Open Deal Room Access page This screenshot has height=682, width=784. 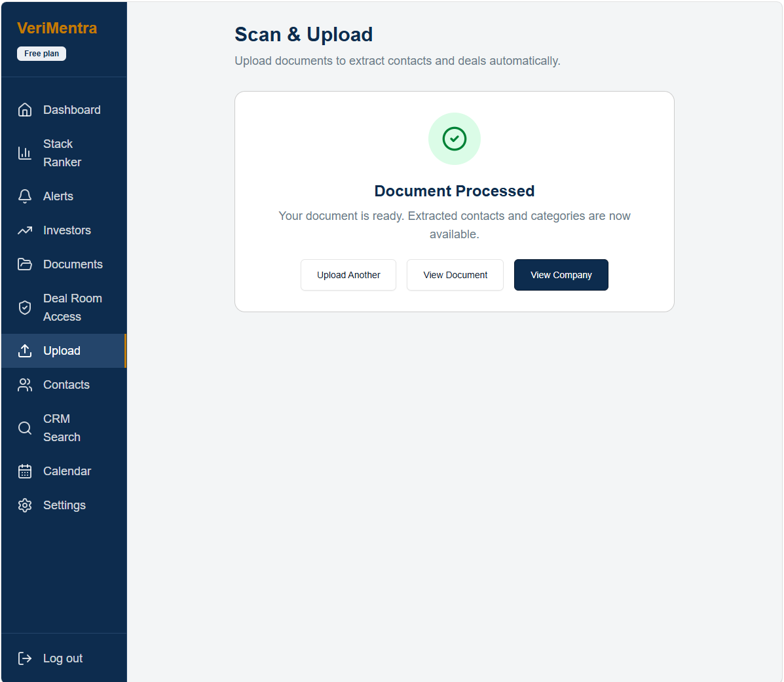coord(64,308)
